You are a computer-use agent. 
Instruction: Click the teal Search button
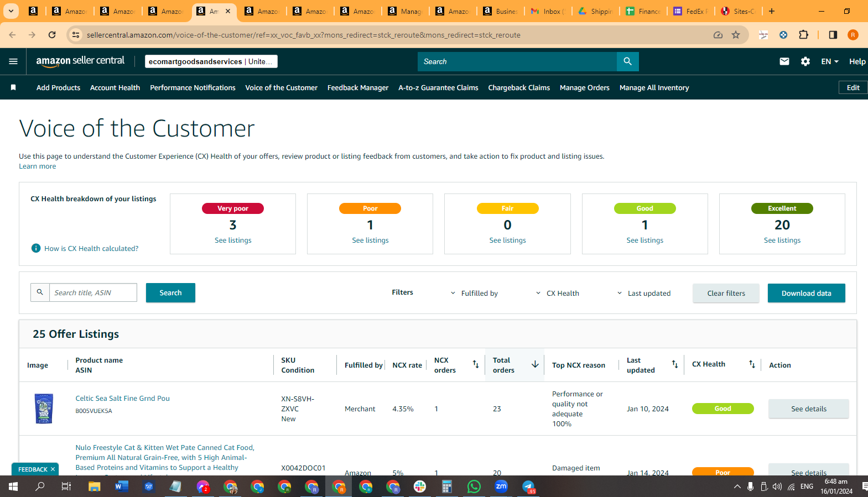coord(170,292)
